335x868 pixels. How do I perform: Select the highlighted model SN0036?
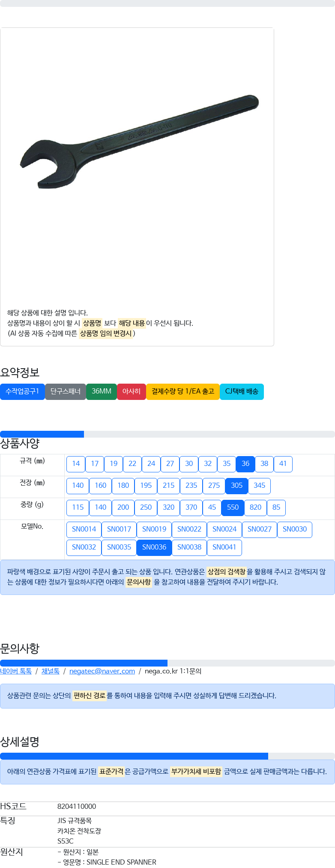154,547
